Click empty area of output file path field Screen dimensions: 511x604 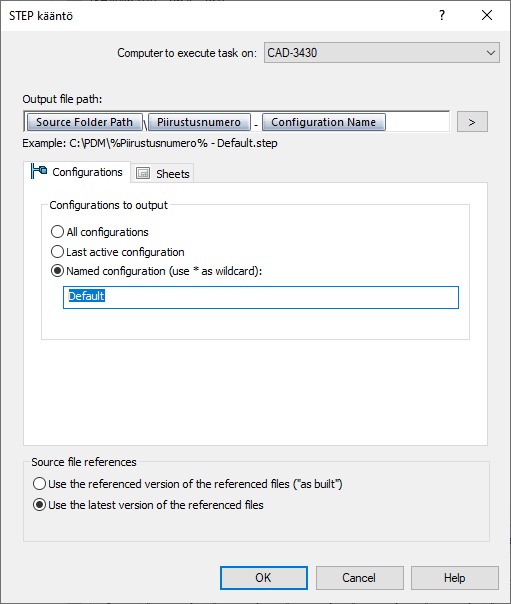coord(417,122)
